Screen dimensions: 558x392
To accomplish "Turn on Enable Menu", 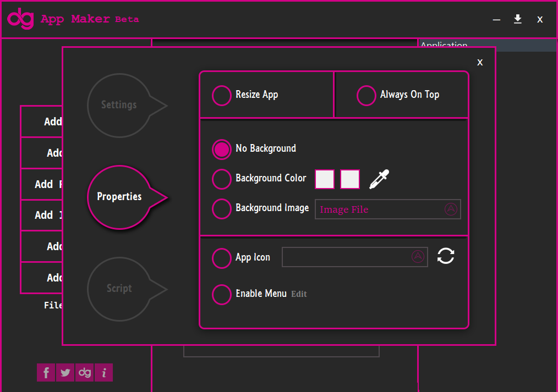I will pos(221,294).
